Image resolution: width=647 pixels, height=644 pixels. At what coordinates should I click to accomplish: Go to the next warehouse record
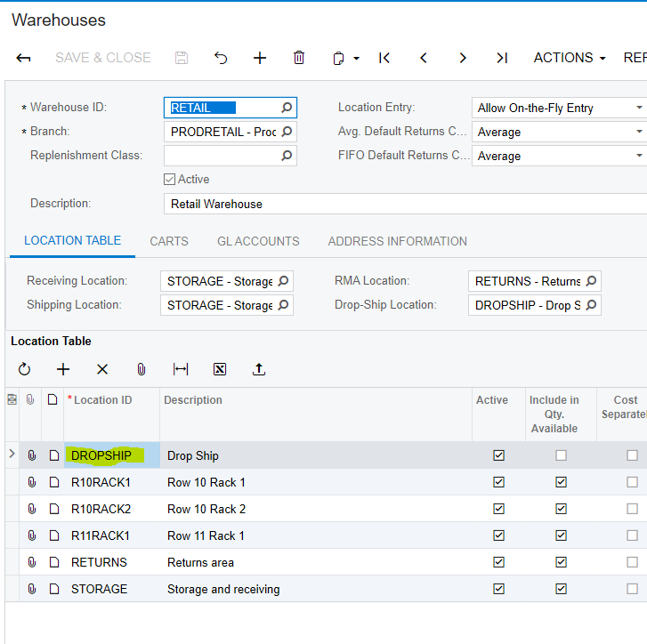463,58
